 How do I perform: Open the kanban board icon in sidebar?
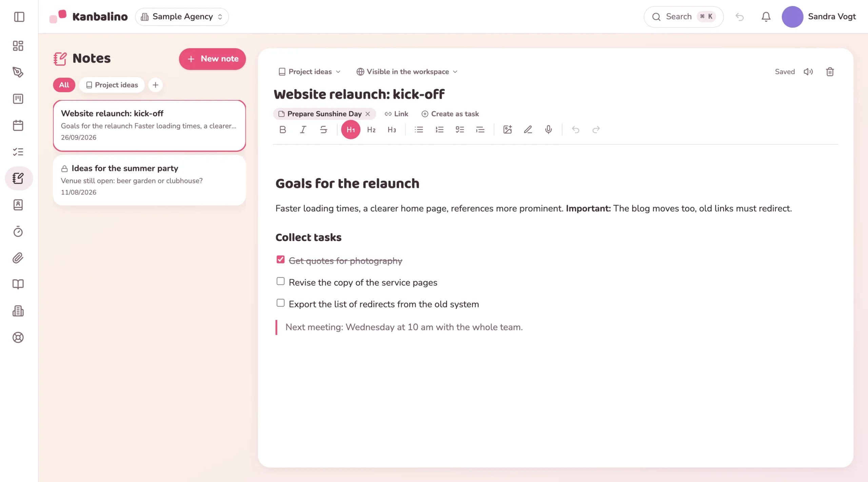click(18, 99)
